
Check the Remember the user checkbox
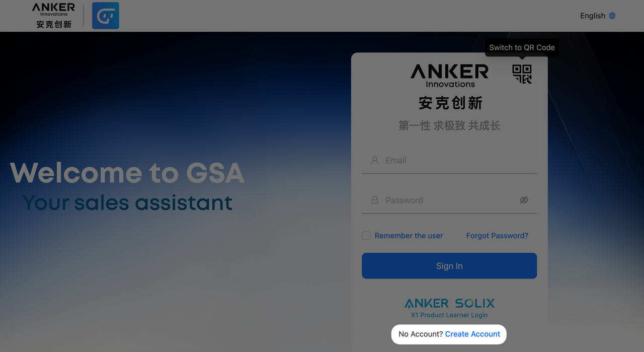366,236
